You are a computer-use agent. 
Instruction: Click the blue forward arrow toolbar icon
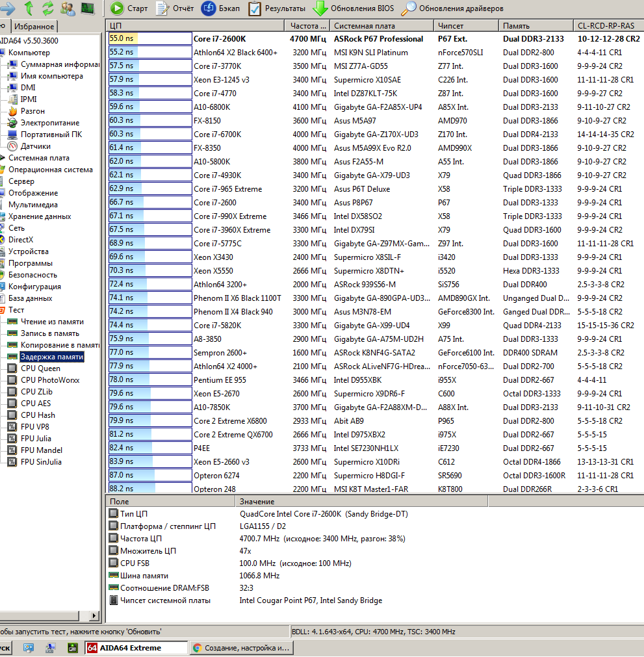(x=8, y=8)
